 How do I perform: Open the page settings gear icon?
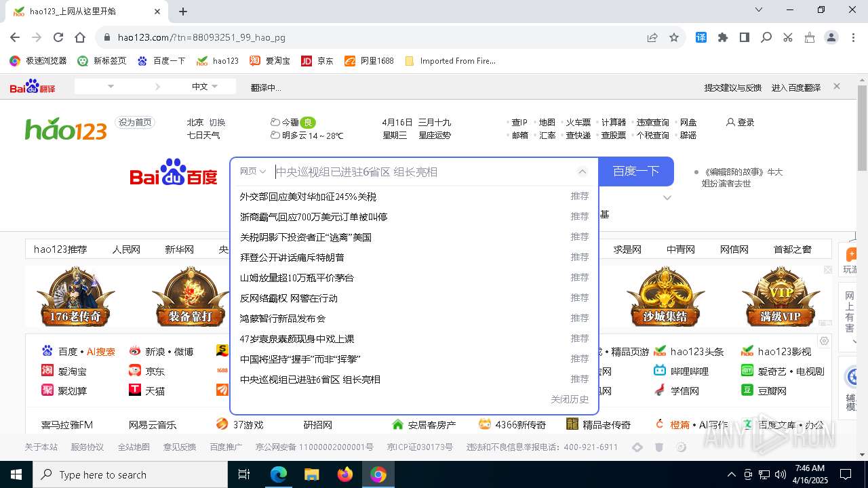(x=824, y=341)
